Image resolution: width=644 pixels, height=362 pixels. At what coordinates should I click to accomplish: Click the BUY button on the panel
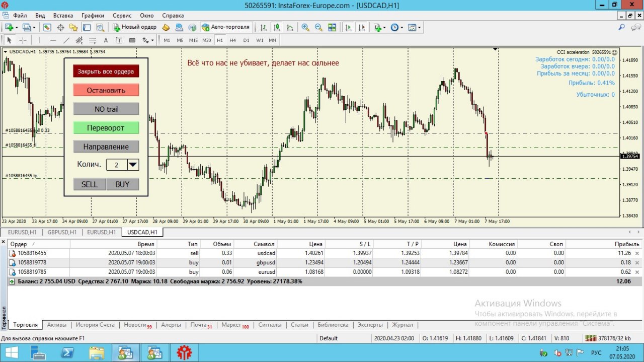pos(122,184)
